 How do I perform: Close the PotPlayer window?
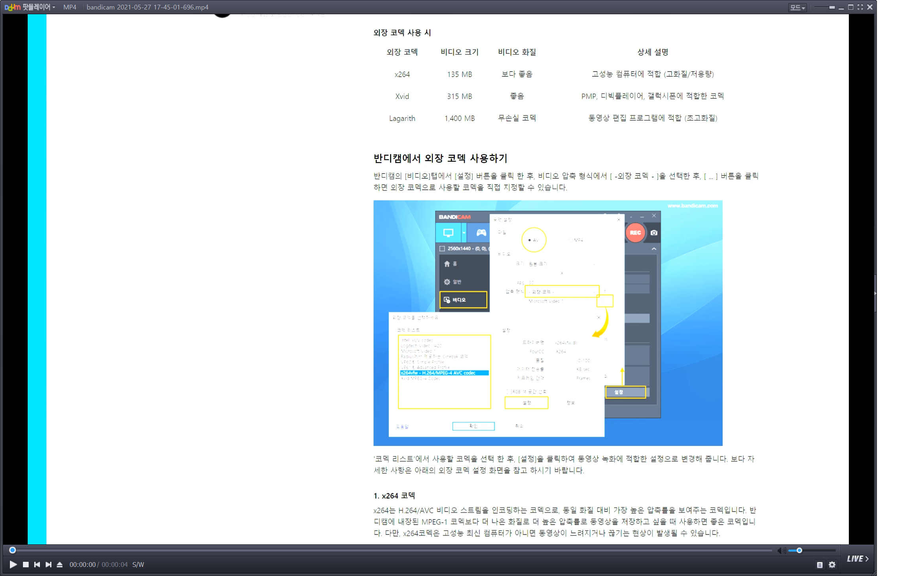point(870,7)
